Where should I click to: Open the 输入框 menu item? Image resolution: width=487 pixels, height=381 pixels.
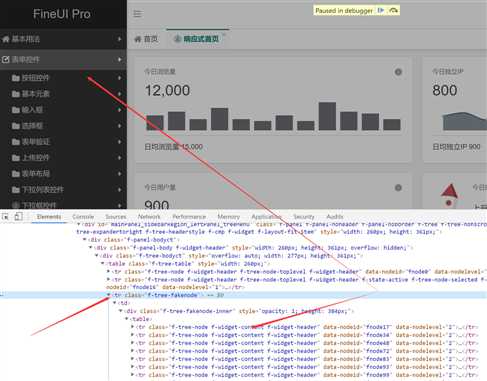63,110
